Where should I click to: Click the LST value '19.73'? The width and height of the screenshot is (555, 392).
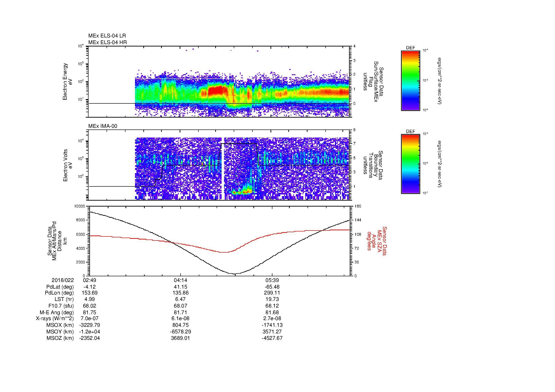click(x=272, y=299)
